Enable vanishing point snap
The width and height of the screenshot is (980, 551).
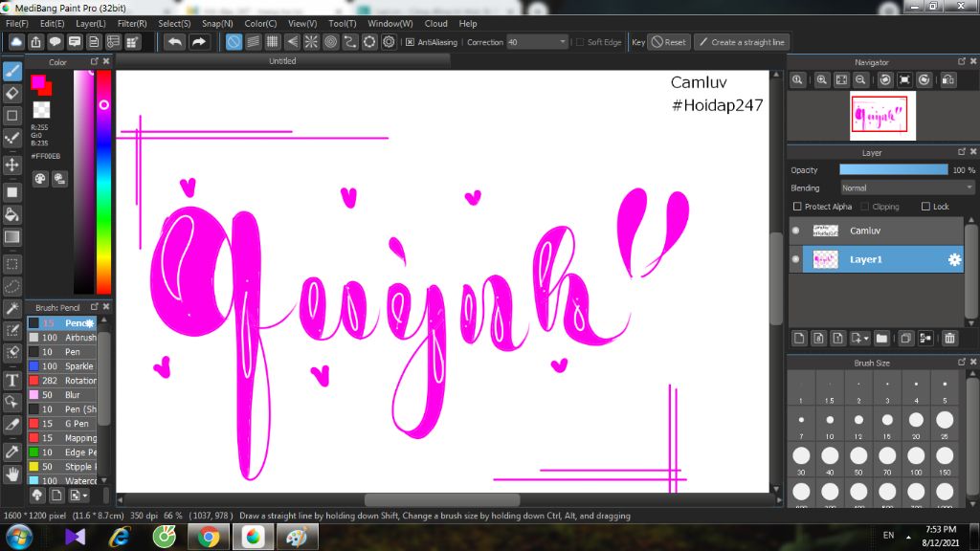(x=292, y=42)
